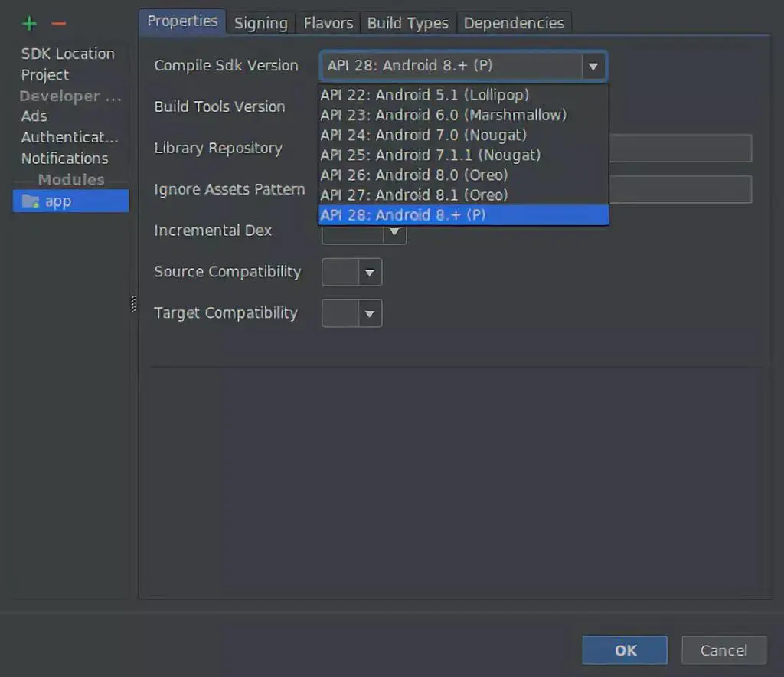784x677 pixels.
Task: Select highlighted API 28: Android 8.+ (P) option
Action: point(463,215)
